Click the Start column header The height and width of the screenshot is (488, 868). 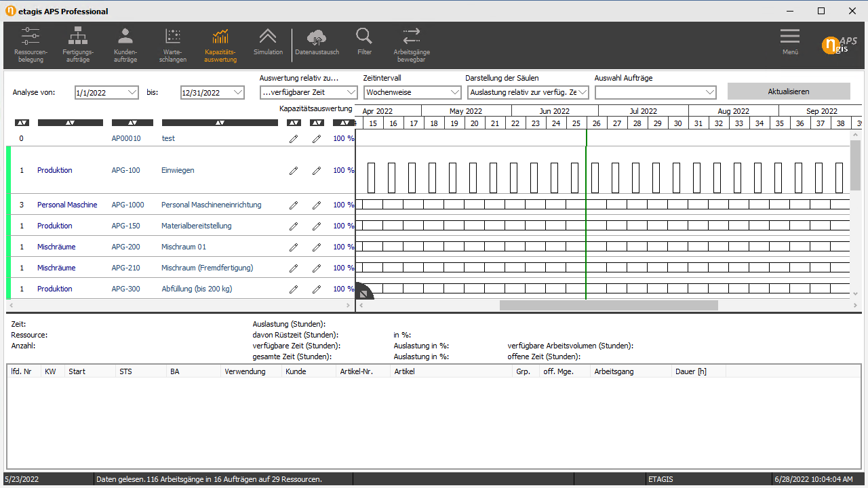(x=90, y=371)
